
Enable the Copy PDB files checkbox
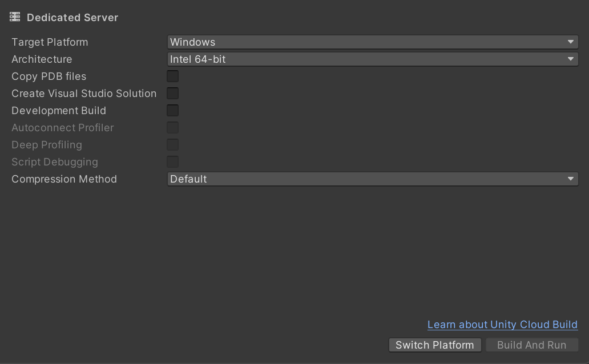pos(173,76)
